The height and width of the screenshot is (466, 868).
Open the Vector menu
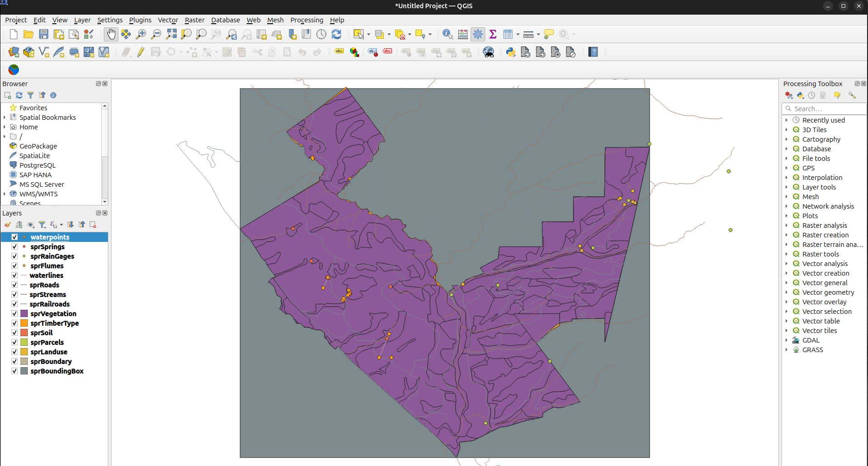click(x=168, y=20)
